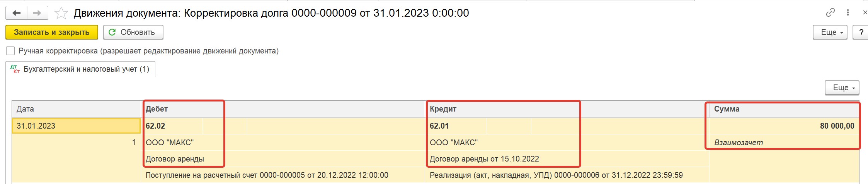This screenshot has width=868, height=184.
Task: Click the Записать и закрыть button
Action: point(52,32)
